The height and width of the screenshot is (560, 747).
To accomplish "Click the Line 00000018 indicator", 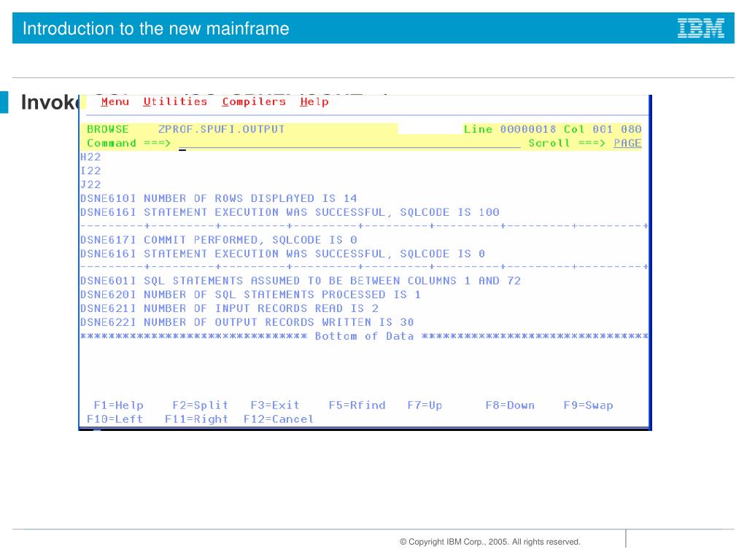I will point(510,129).
